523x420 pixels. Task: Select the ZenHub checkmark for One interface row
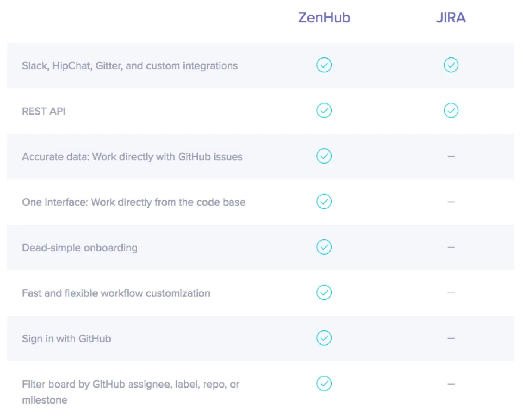[324, 202]
